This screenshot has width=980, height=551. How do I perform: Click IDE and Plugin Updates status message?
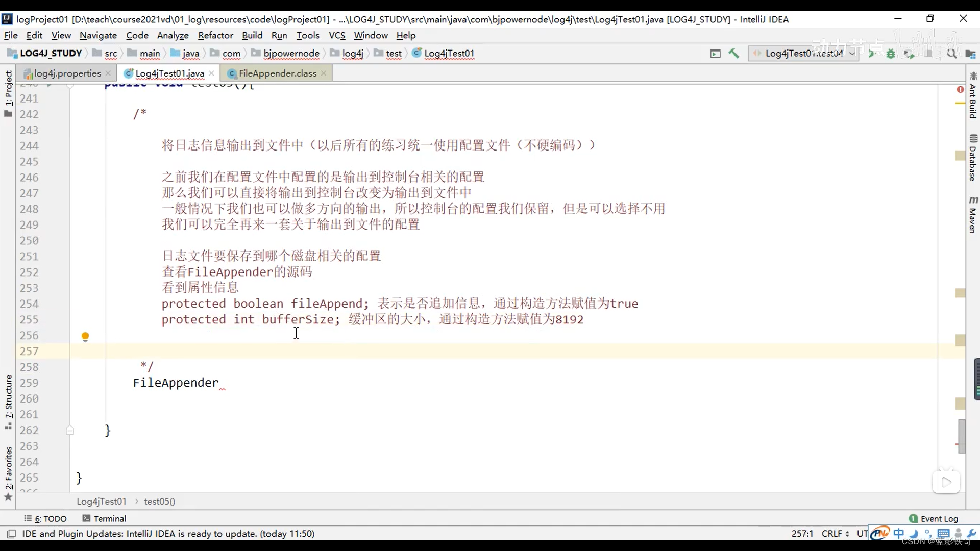tap(168, 534)
